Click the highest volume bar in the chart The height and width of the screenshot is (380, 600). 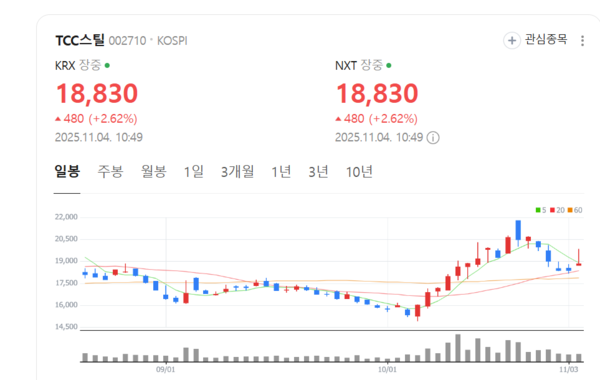(458, 348)
